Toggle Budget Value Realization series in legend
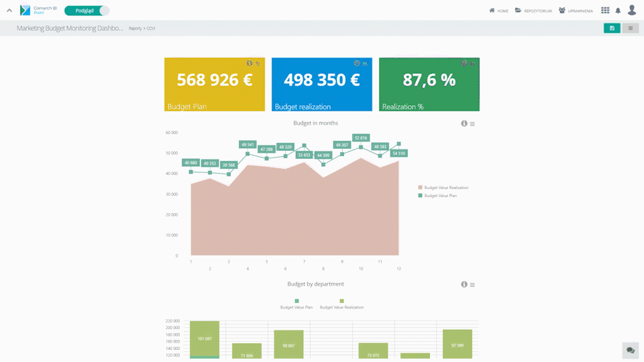This screenshot has width=644, height=362. click(x=443, y=188)
